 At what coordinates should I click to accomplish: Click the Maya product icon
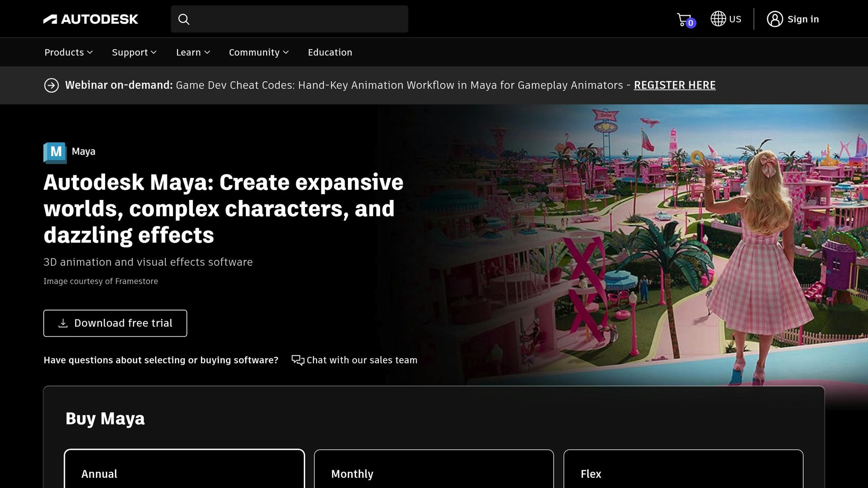(x=55, y=152)
